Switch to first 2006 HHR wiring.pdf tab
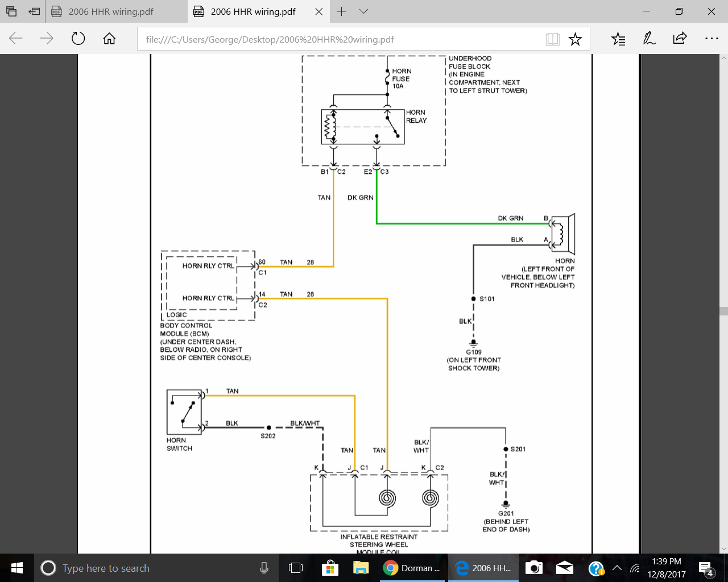Viewport: 728px width, 582px height. point(116,11)
